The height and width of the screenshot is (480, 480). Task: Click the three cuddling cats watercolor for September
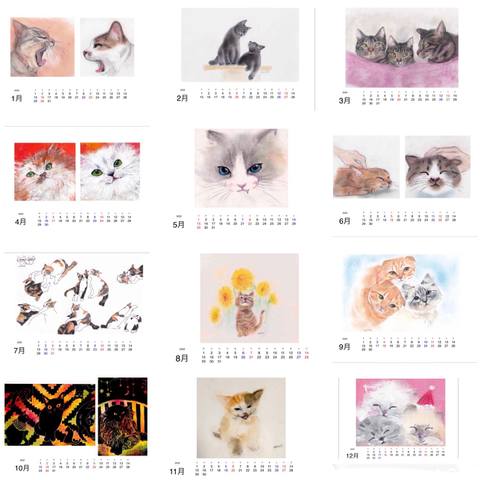(401, 293)
